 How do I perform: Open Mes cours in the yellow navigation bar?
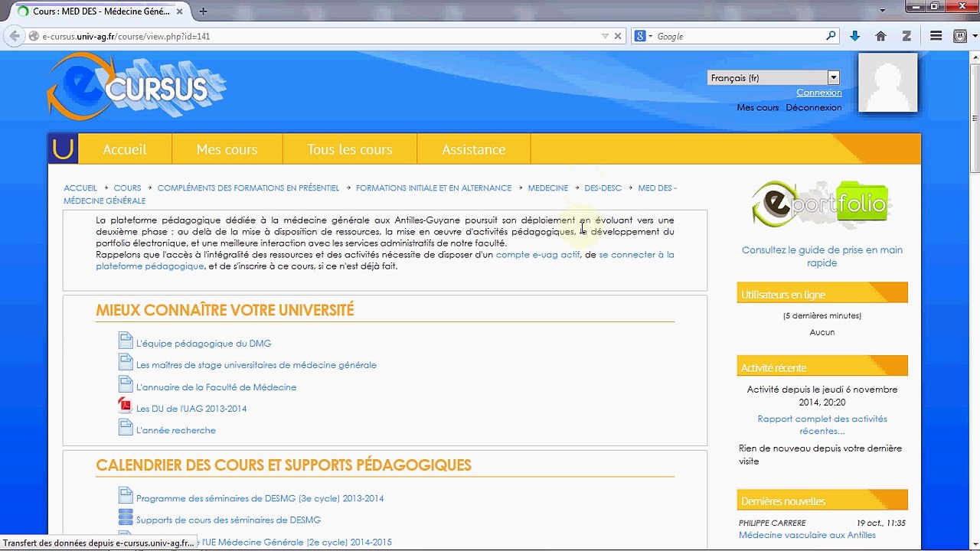tap(227, 149)
